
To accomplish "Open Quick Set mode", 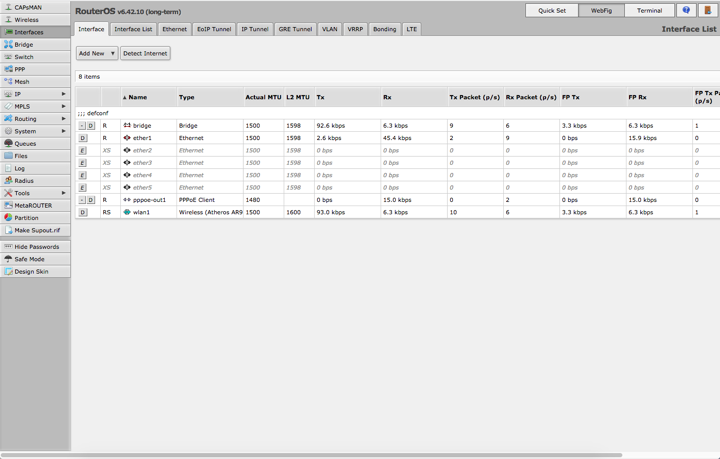I will point(552,10).
